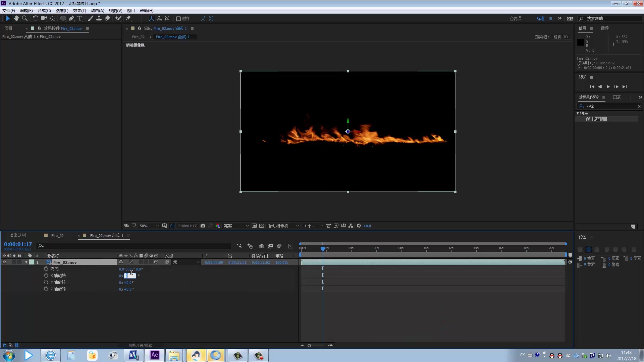Click the current time indicator playhead
This screenshot has height=362, width=644.
(x=323, y=249)
